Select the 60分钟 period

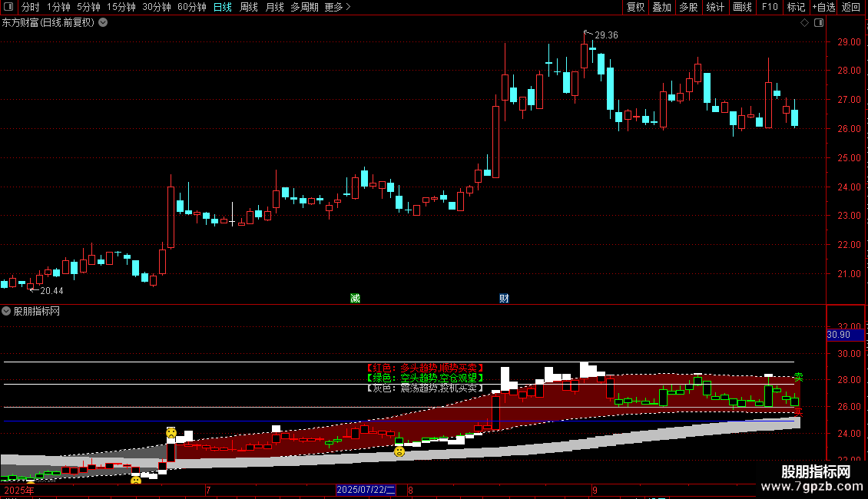tap(191, 7)
